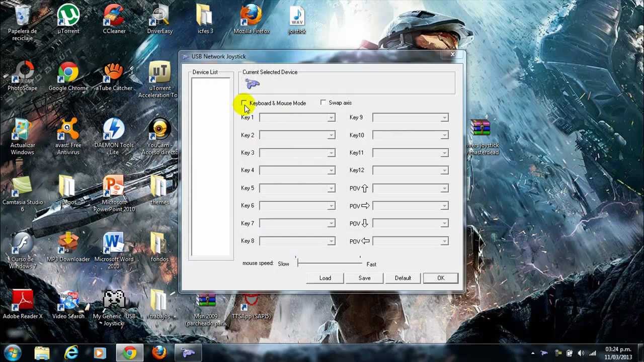Open the My Generic USB Joystick icon
The height and width of the screenshot is (362, 644).
click(x=114, y=308)
